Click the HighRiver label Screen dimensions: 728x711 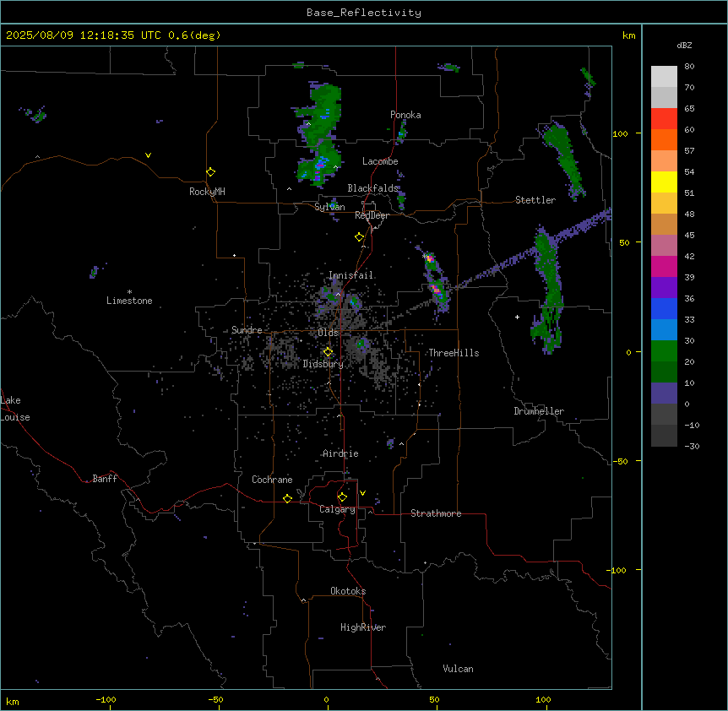(363, 627)
